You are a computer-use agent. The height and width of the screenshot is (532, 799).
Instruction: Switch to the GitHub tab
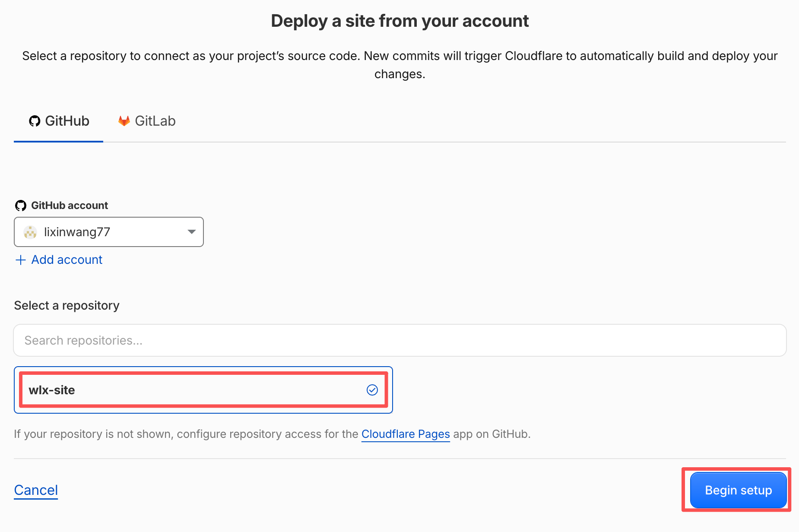(x=59, y=121)
